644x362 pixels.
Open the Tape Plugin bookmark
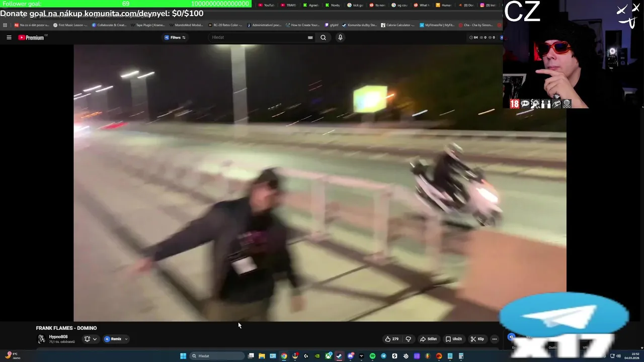(147, 25)
